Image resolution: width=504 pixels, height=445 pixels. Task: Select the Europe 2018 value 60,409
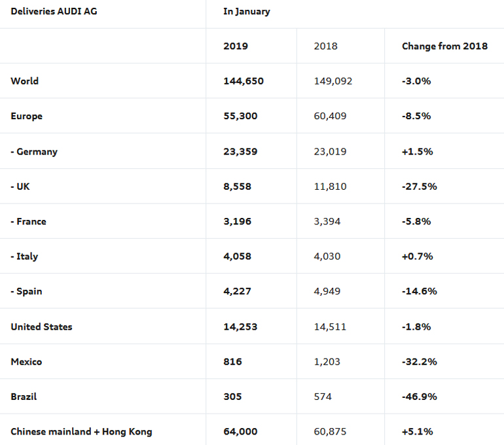[331, 116]
